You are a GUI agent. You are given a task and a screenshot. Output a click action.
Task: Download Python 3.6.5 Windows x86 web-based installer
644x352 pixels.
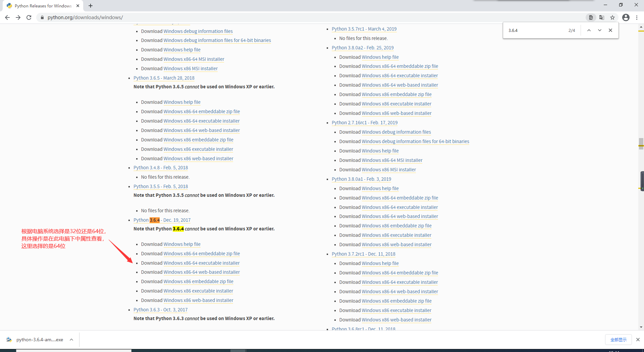198,159
